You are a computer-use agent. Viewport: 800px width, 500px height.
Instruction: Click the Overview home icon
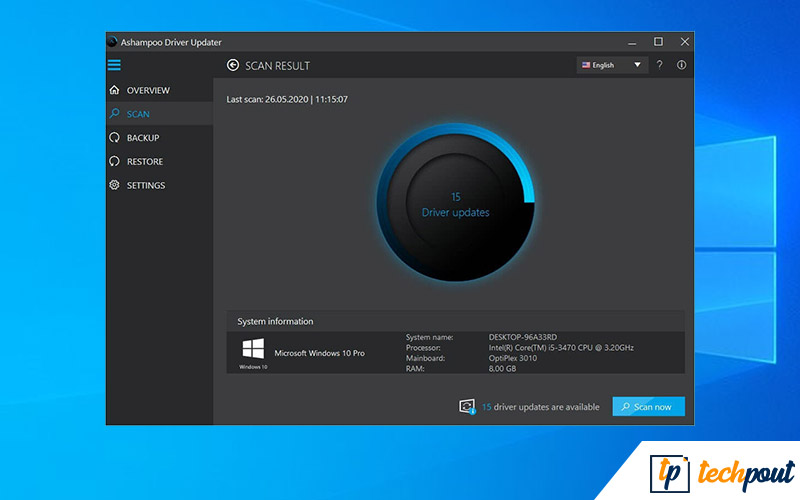click(114, 90)
